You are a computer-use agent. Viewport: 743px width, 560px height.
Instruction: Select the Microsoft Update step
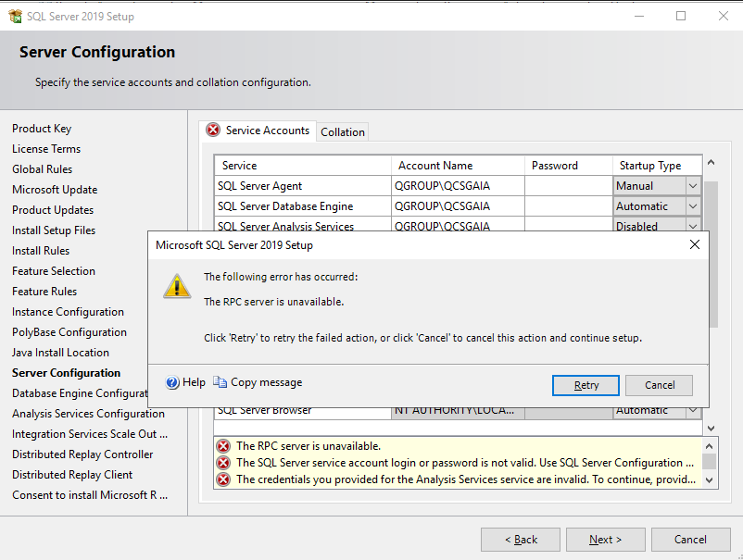(x=55, y=190)
